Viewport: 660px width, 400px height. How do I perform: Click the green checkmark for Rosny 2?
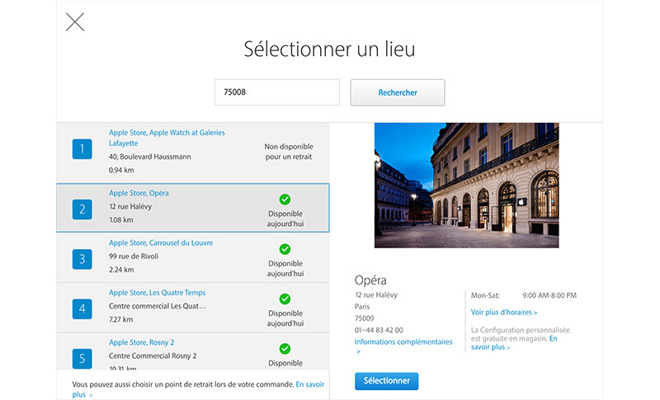point(285,349)
